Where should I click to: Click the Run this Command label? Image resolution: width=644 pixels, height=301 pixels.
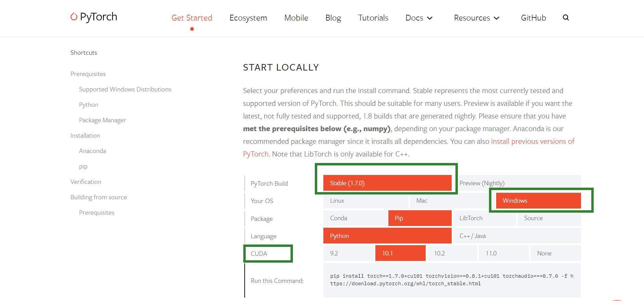(277, 281)
